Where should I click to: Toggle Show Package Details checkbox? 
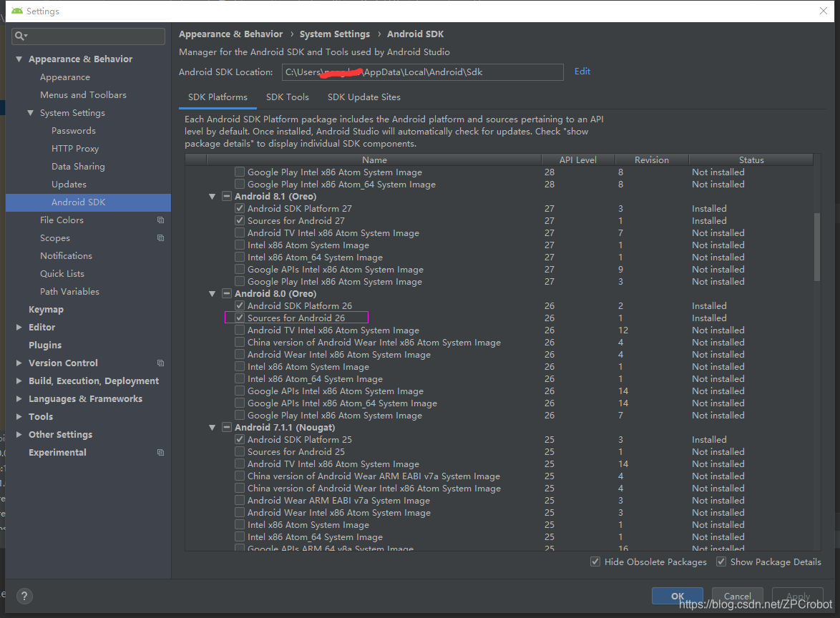coord(721,561)
